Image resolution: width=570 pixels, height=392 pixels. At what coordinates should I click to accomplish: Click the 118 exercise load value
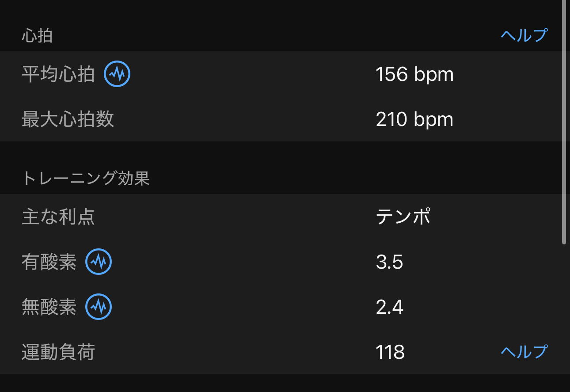pyautogui.click(x=390, y=352)
